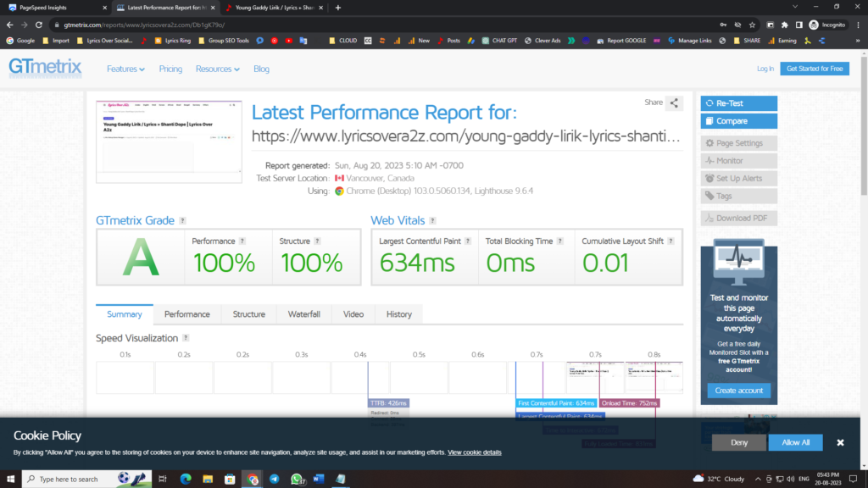Open Largest Contentful Paint help icon
868x488 pixels.
click(x=468, y=241)
